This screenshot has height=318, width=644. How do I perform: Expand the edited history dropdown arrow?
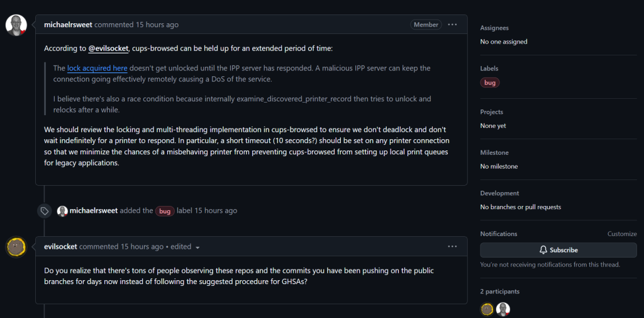click(x=197, y=247)
